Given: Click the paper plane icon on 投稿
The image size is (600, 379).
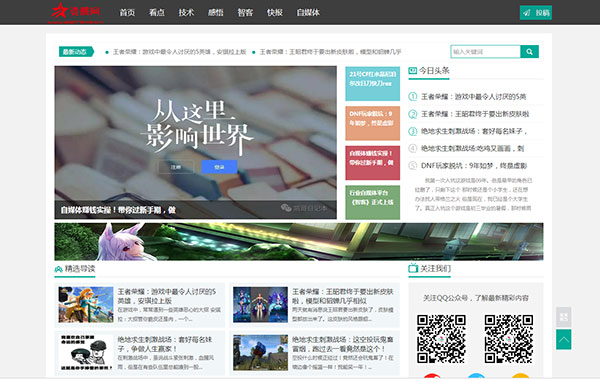Looking at the screenshot, I should click(x=527, y=13).
